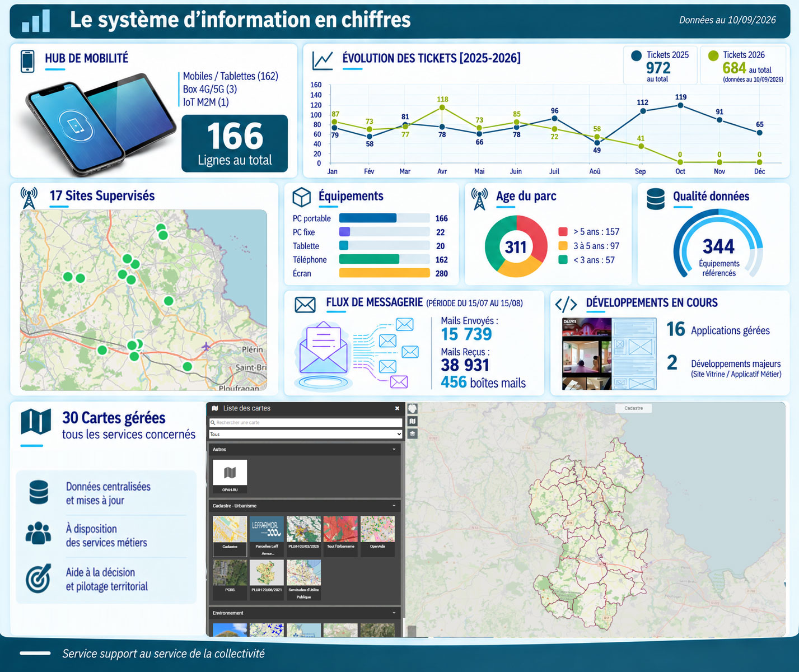The height and width of the screenshot is (672, 799).
Task: Click the code brackets icon beside Développements en cours
Action: click(x=566, y=304)
